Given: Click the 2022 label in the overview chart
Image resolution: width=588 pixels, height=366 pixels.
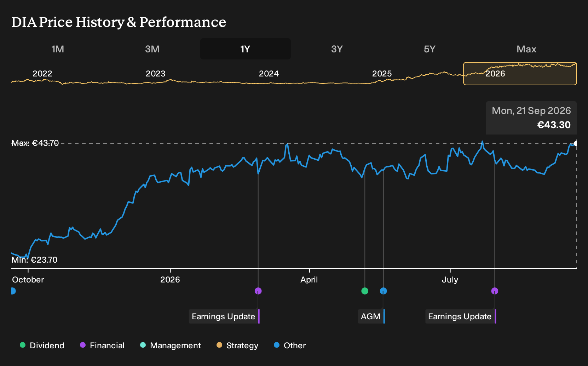Looking at the screenshot, I should 42,74.
